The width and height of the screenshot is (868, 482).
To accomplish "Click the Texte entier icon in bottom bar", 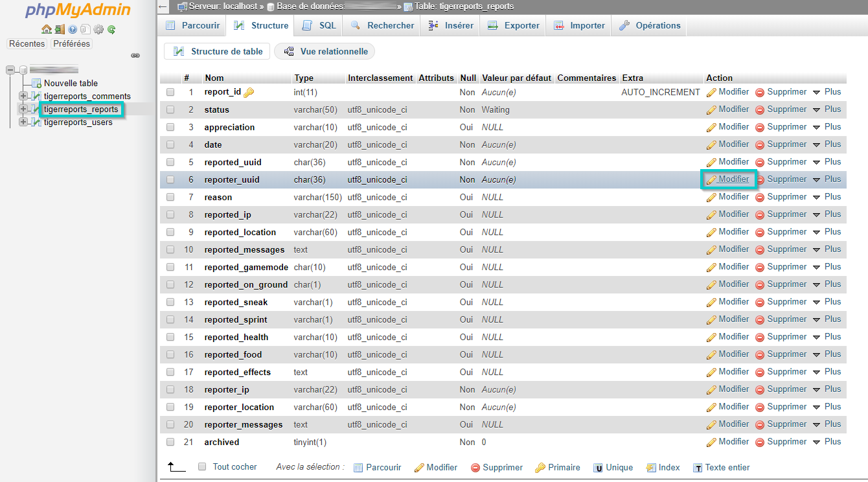I will click(x=698, y=468).
